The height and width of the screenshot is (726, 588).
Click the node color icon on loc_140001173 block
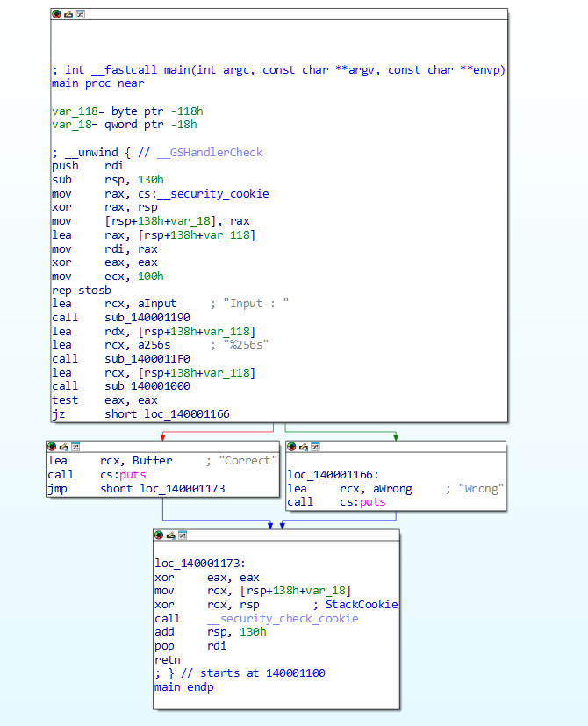pos(159,536)
